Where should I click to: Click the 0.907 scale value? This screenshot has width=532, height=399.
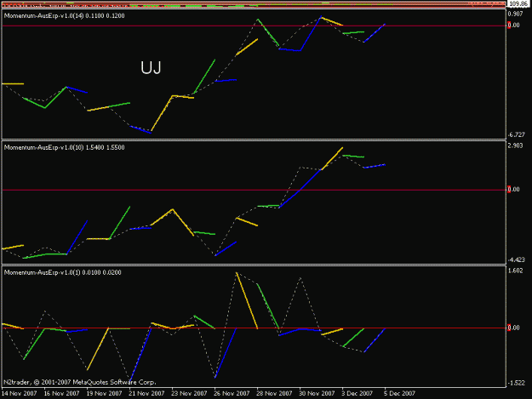point(515,14)
